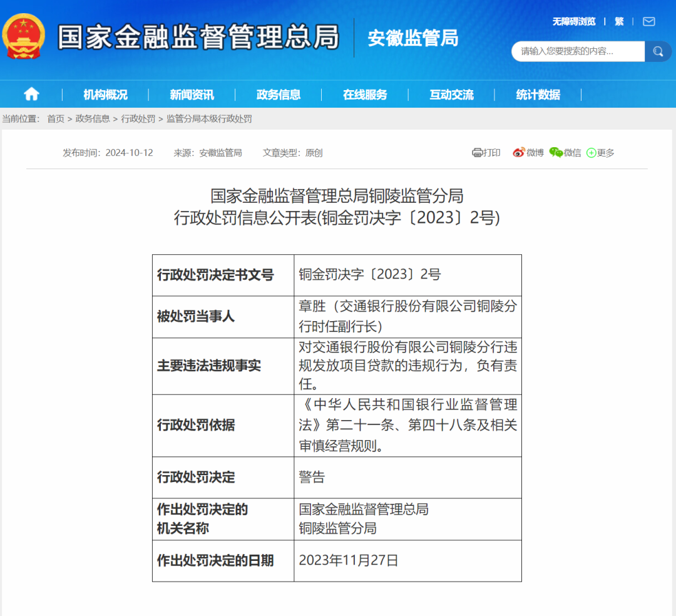Open 在线服务 menu
676x616 pixels.
(365, 95)
